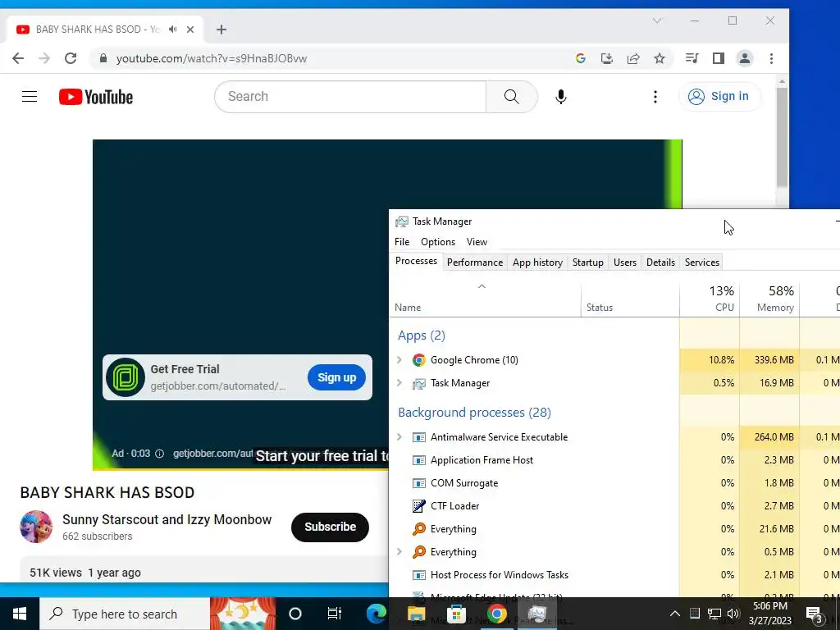Image resolution: width=840 pixels, height=630 pixels.
Task: Launch Microsoft Edge from taskbar
Action: coord(376,614)
